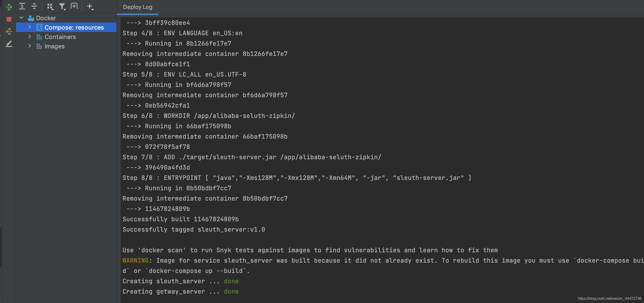The height and width of the screenshot is (303, 644).
Task: Click the Compose: resources node icon
Action: (39, 27)
